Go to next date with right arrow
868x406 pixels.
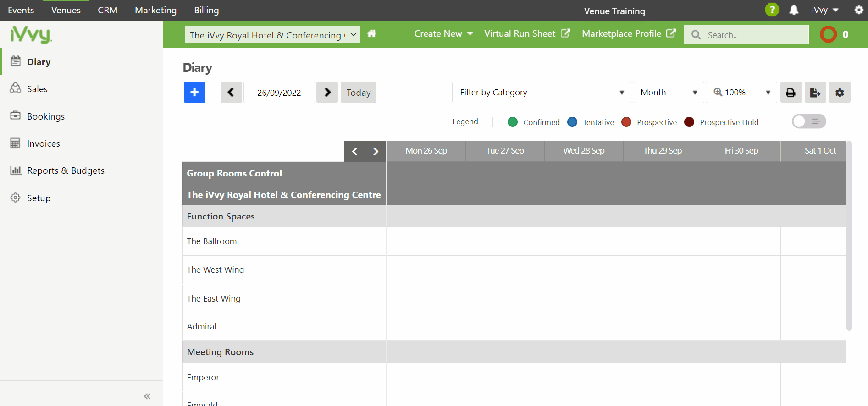tap(327, 93)
